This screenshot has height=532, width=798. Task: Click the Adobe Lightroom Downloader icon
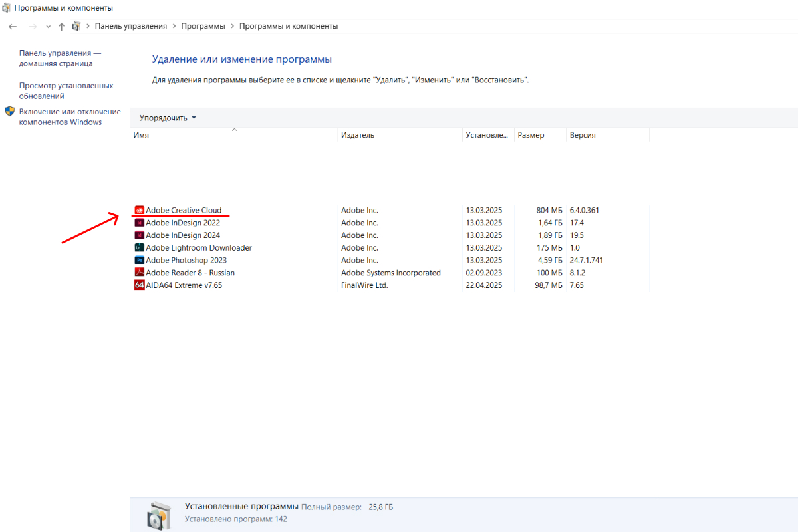139,248
